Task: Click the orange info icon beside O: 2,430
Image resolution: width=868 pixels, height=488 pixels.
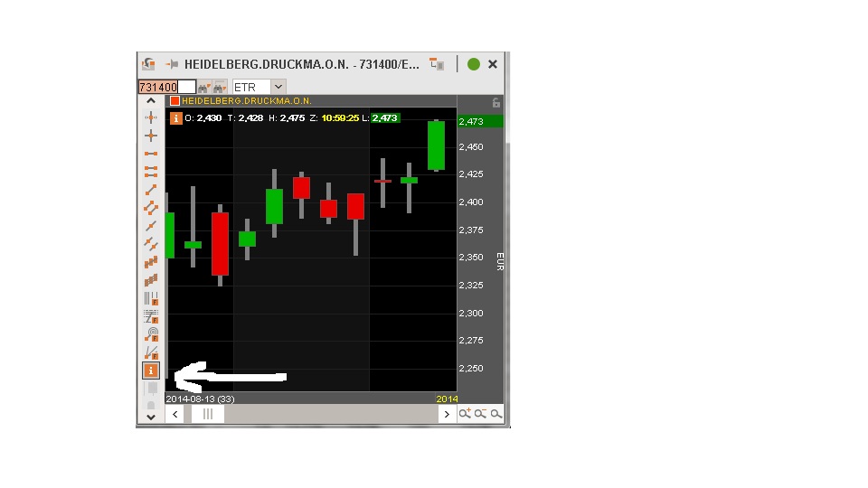Action: point(176,117)
